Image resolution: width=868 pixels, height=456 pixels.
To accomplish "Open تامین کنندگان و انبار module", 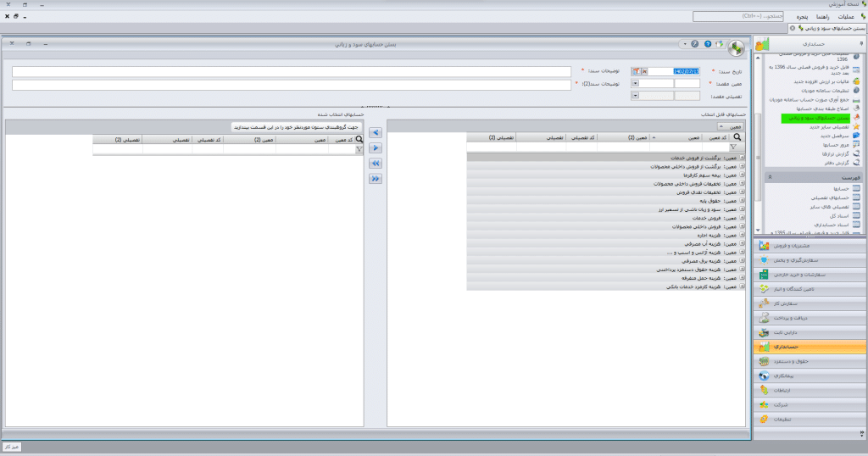I will coord(810,289).
